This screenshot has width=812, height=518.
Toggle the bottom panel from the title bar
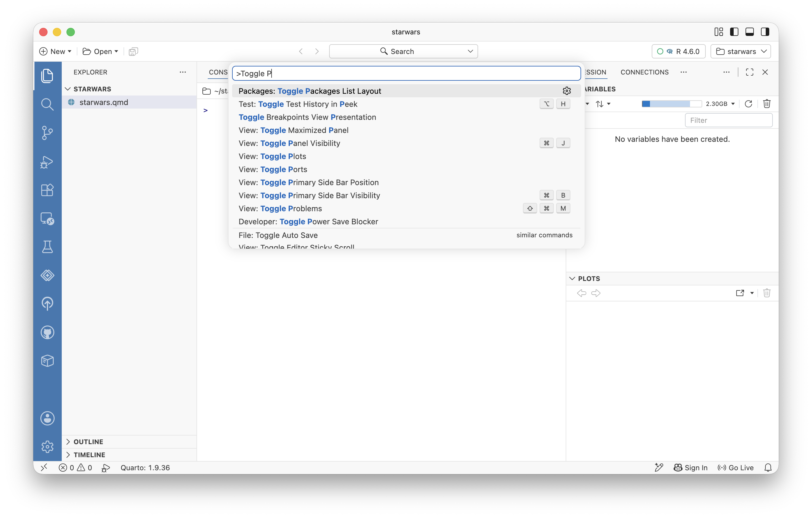(749, 32)
